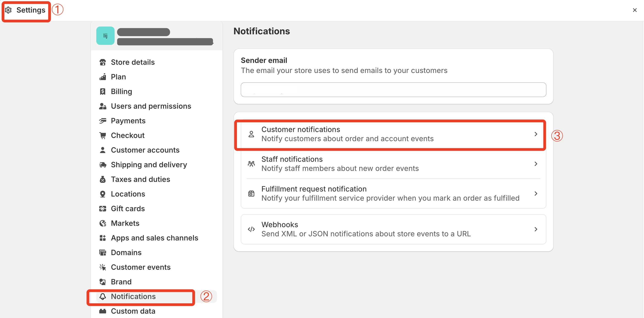644x318 pixels.
Task: Click the Gift cards icon
Action: [x=103, y=208]
